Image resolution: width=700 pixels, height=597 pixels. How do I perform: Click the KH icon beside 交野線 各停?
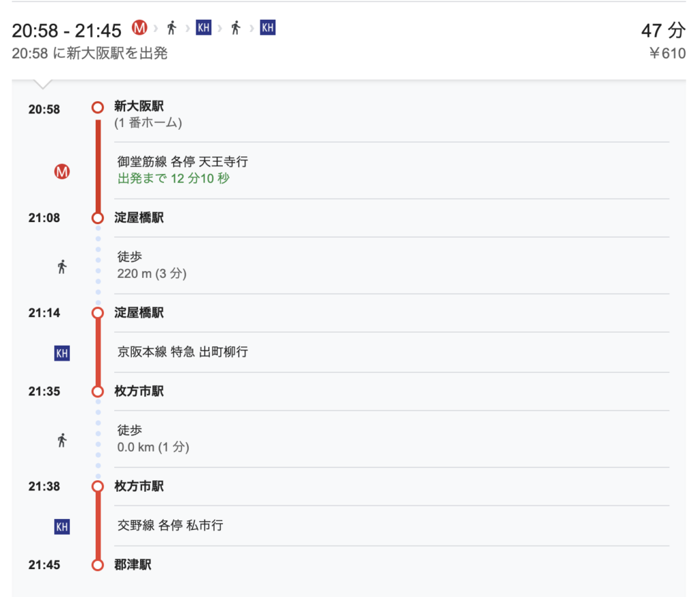coord(62,527)
